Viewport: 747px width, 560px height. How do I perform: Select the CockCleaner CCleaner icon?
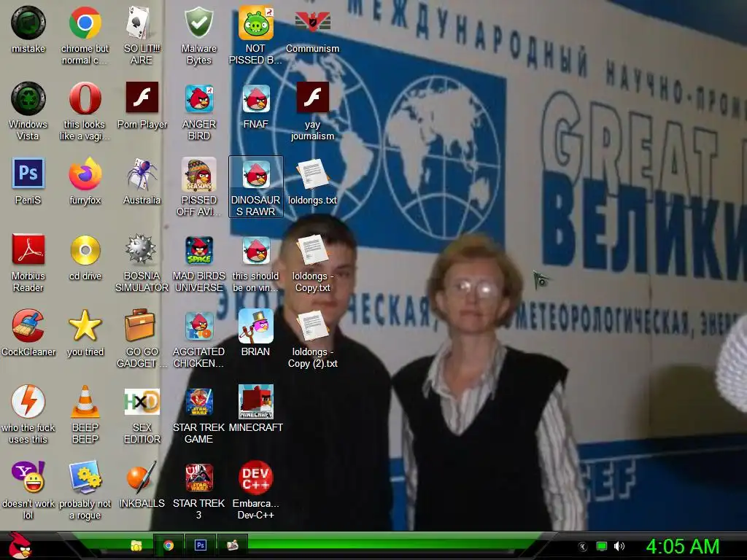coord(28,326)
